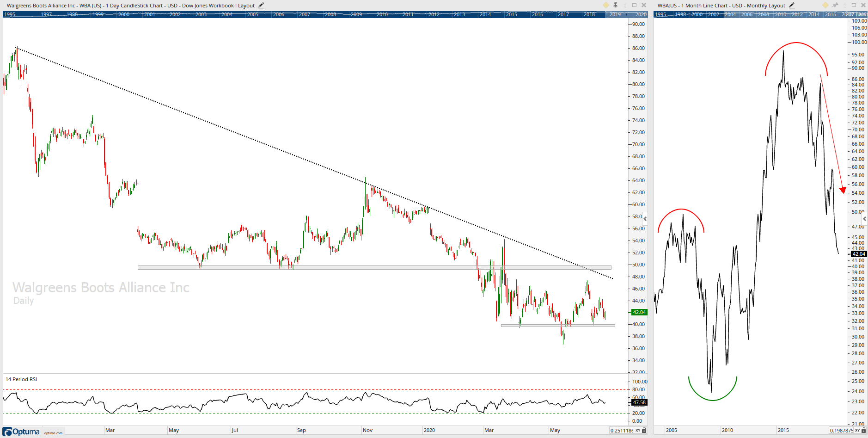Click the 14 Period RSI label
The width and height of the screenshot is (868, 438).
coord(21,379)
